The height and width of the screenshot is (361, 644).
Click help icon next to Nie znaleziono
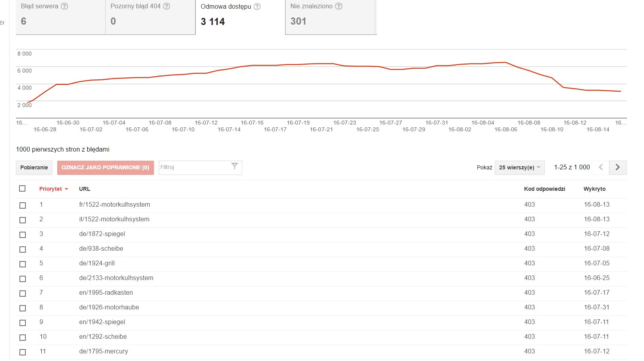[339, 6]
